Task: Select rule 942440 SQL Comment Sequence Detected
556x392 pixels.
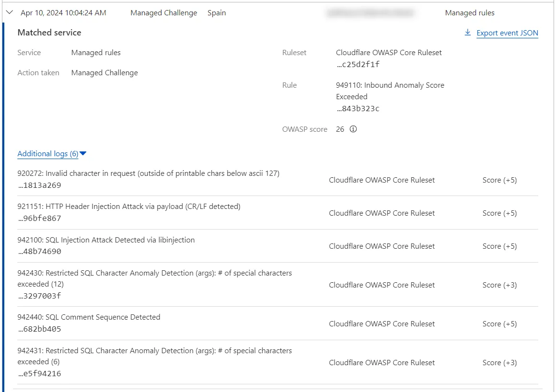Action: point(89,317)
